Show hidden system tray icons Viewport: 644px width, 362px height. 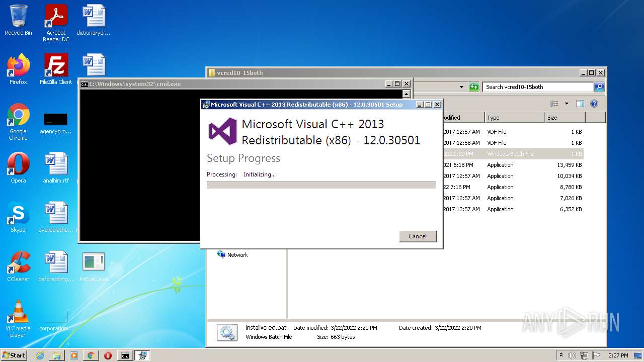561,355
